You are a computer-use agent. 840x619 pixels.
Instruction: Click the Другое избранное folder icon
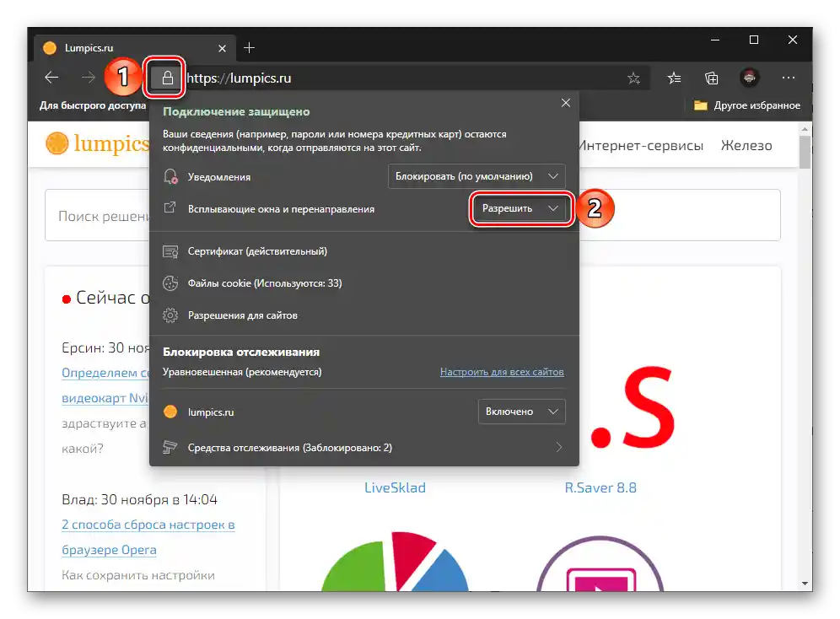700,105
